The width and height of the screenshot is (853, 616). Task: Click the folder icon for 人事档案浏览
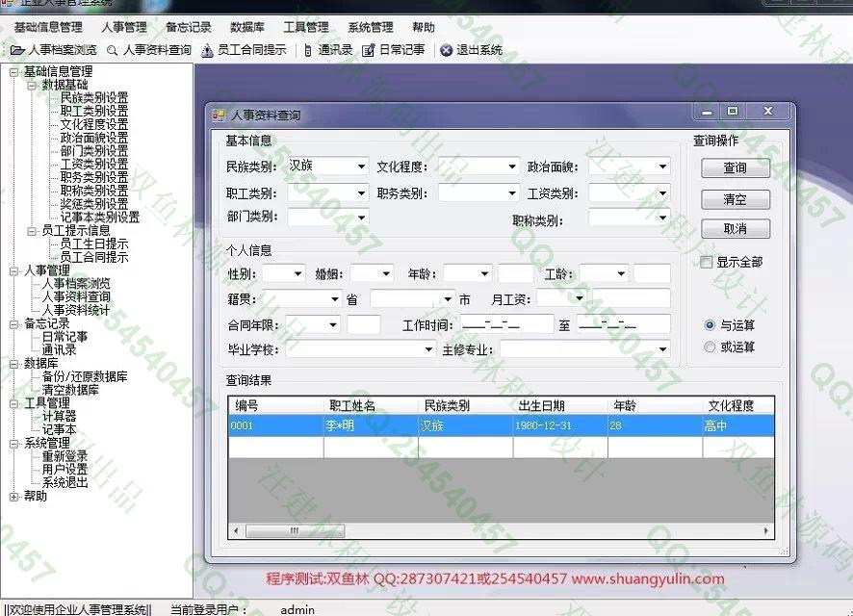17,50
